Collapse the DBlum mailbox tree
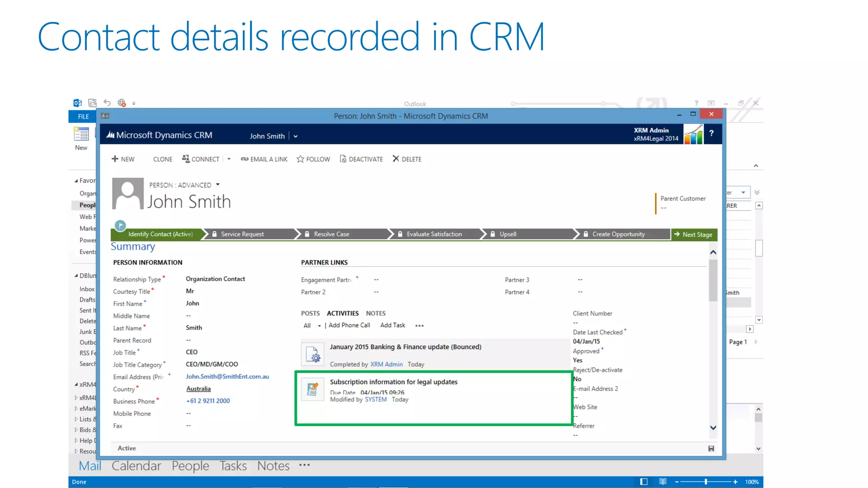The width and height of the screenshot is (868, 488). pos(76,276)
